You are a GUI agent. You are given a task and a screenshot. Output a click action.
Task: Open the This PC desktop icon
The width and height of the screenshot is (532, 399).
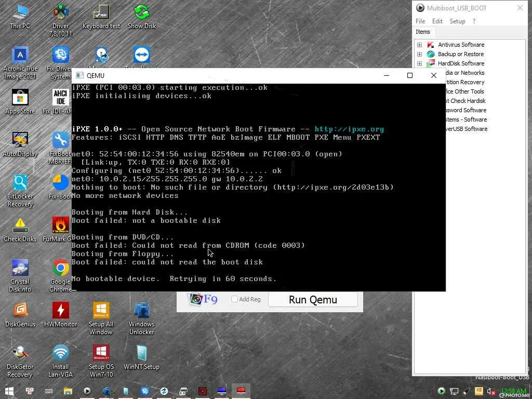click(20, 16)
